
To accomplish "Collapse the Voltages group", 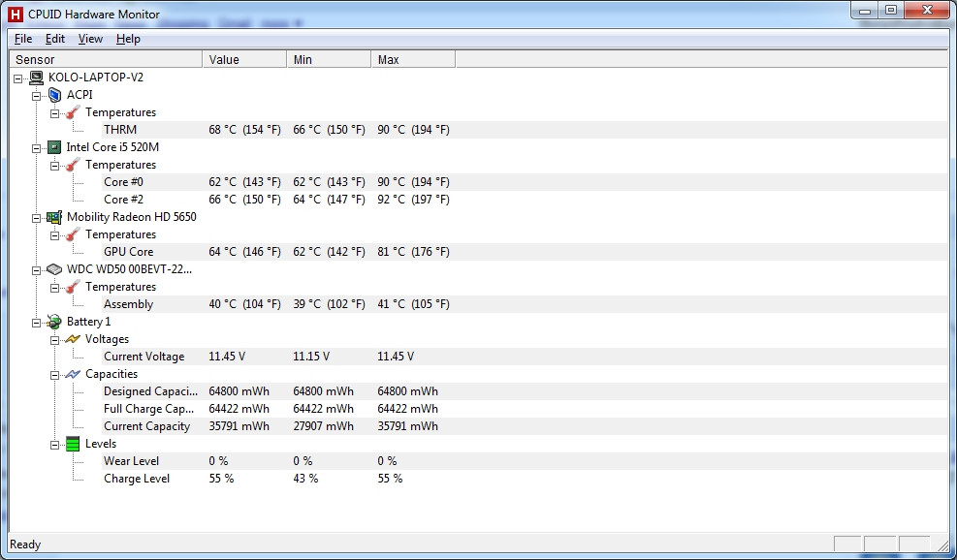I will pyautogui.click(x=55, y=340).
